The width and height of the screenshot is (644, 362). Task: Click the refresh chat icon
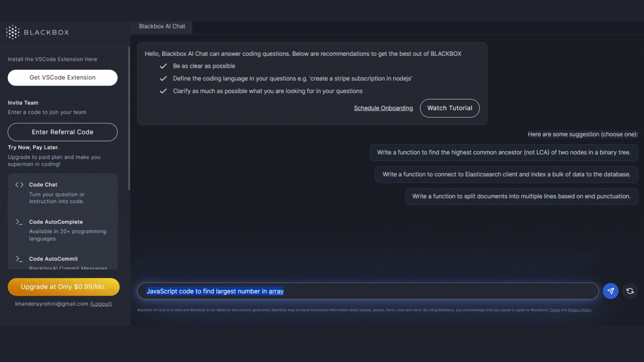(630, 291)
